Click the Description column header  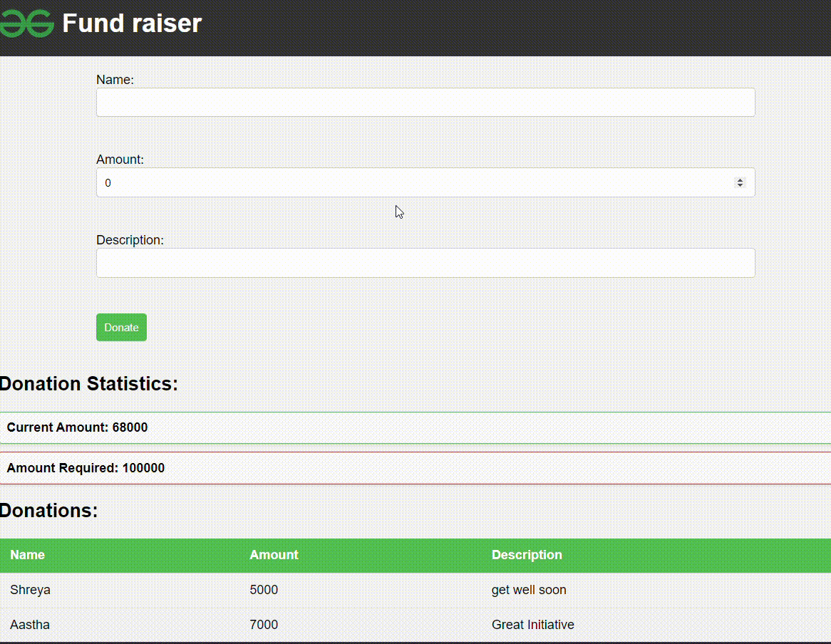(527, 554)
